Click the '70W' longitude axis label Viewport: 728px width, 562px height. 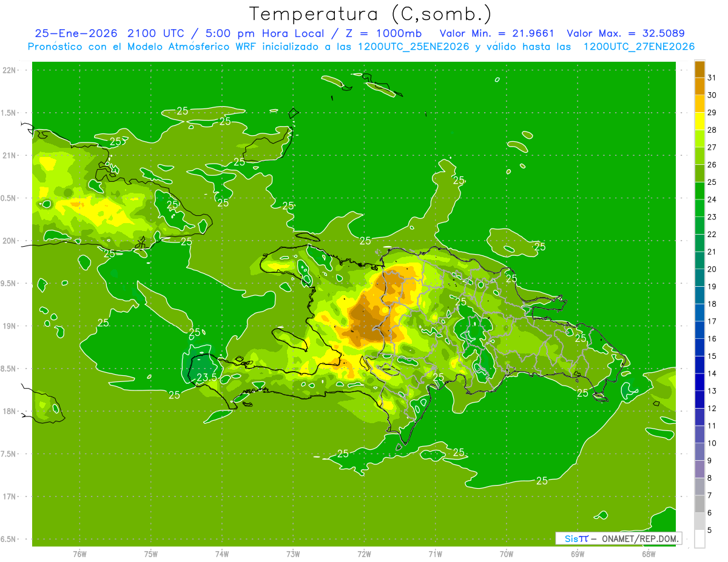pyautogui.click(x=506, y=554)
